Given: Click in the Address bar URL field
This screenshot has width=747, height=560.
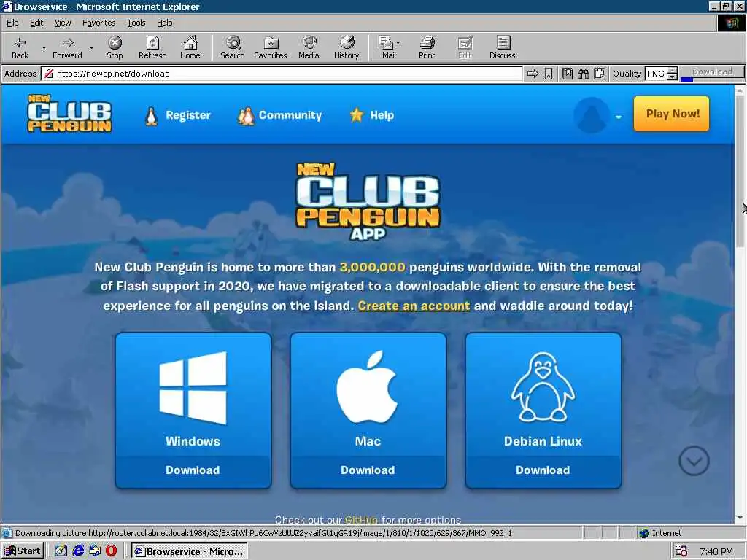Looking at the screenshot, I should coord(282,74).
